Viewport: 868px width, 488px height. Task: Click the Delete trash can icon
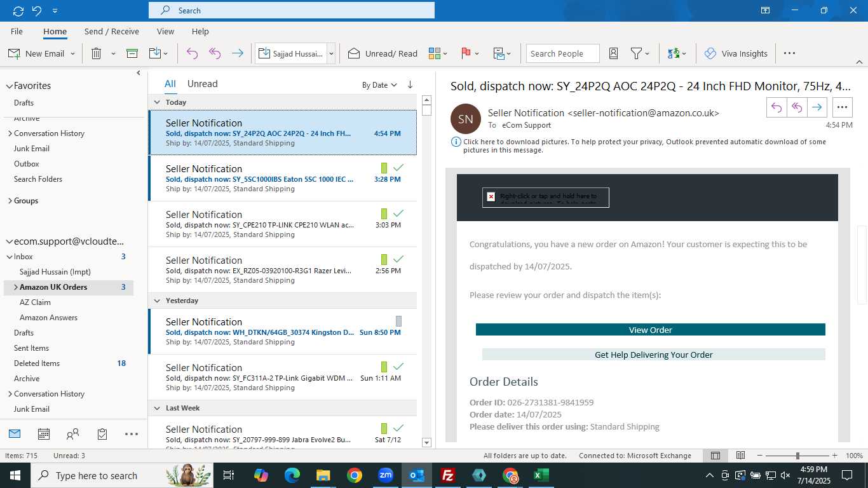click(97, 53)
